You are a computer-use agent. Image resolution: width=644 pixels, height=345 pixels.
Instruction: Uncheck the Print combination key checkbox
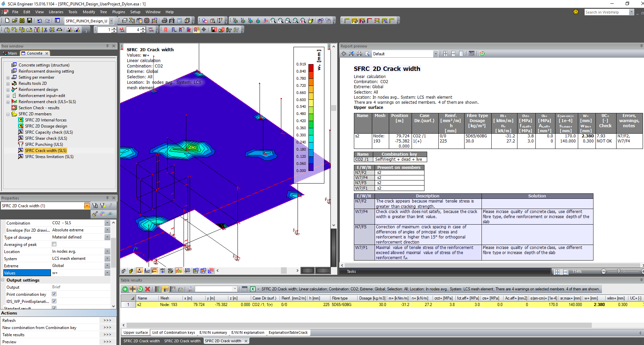[54, 294]
